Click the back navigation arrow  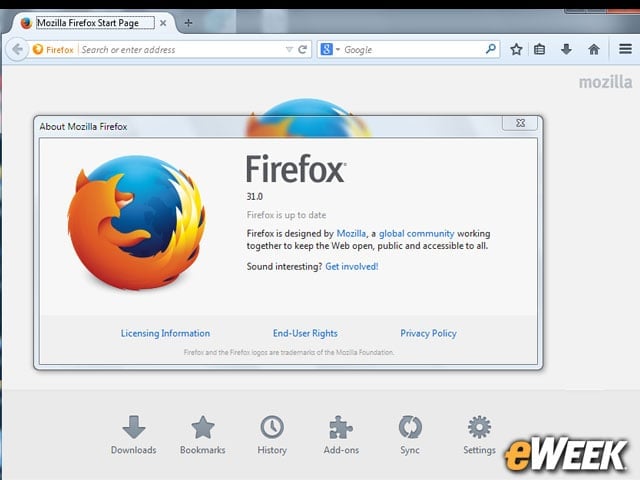17,50
